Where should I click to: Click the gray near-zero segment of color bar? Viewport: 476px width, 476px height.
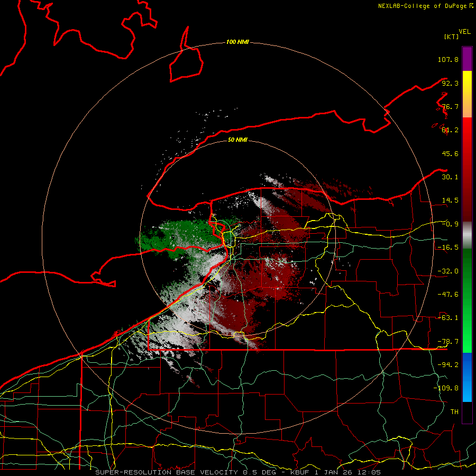[x=467, y=235]
